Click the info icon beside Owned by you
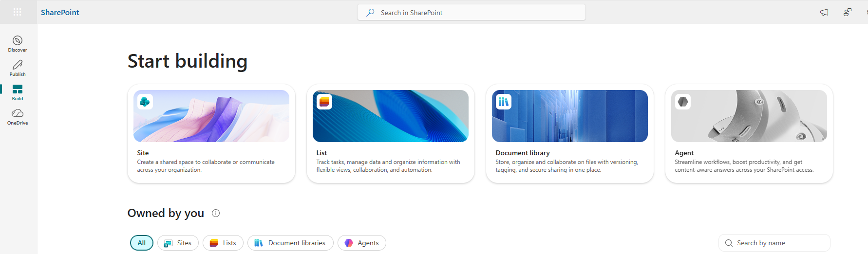868x254 pixels. [x=216, y=213]
